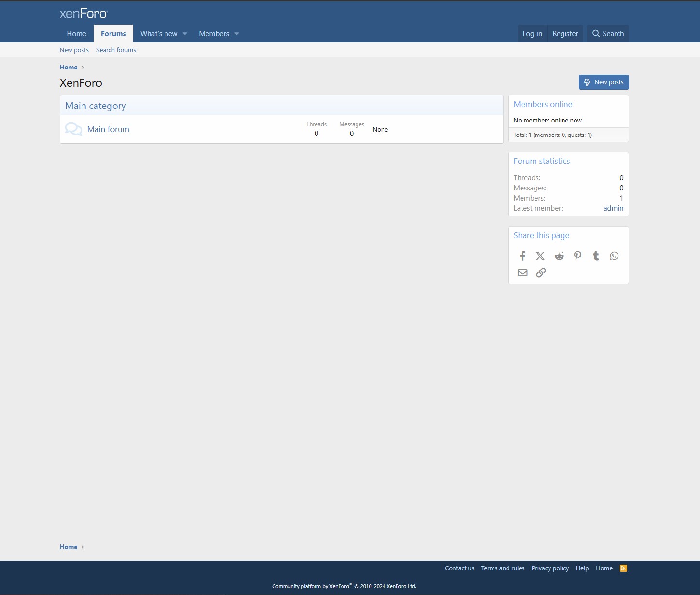Click the bottom Home breadcrumb above footer
This screenshot has height=595, width=700.
69,547
